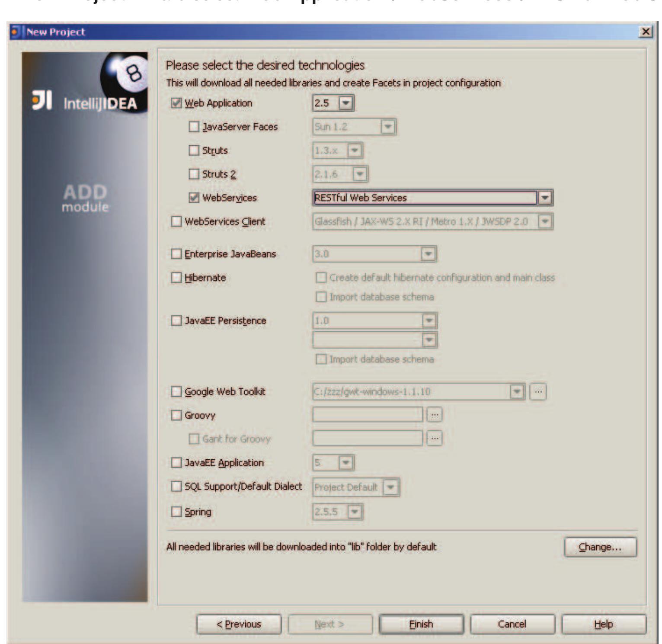This screenshot has width=662, height=644.
Task: Check JavaEE Application option
Action: tap(176, 462)
